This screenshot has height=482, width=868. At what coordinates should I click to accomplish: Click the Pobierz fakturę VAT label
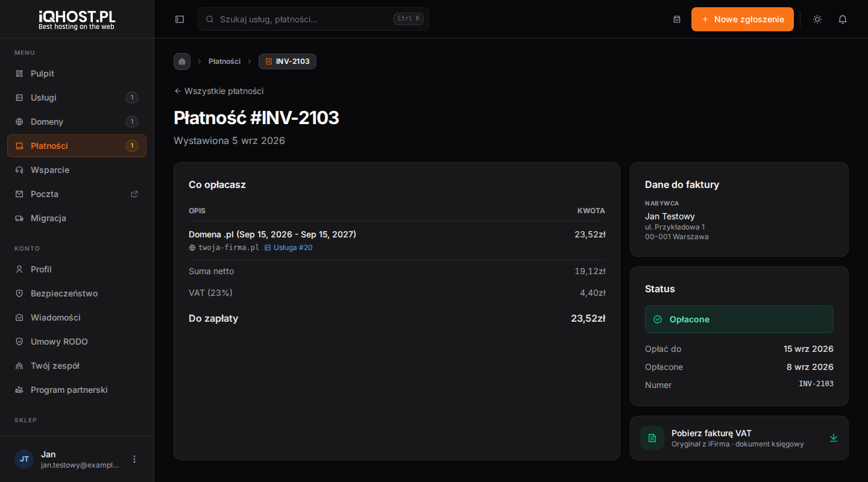tap(711, 433)
